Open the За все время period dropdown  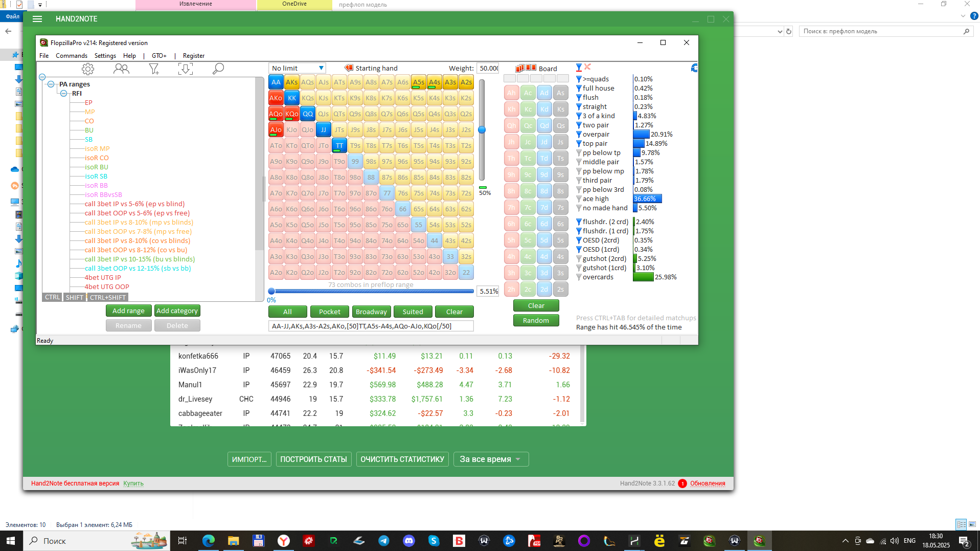tap(491, 459)
